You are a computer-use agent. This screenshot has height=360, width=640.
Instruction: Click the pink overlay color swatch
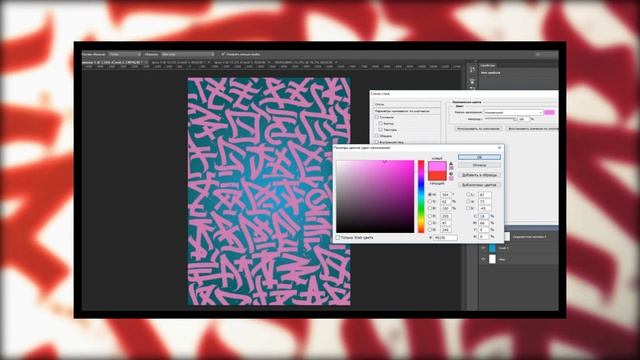pyautogui.click(x=549, y=112)
